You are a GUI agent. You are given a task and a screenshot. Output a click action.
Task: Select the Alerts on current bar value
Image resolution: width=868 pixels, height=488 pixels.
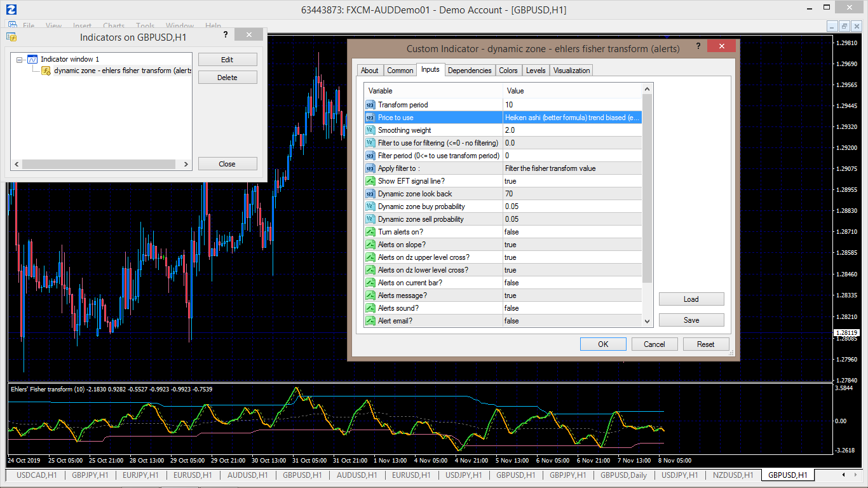(x=572, y=283)
